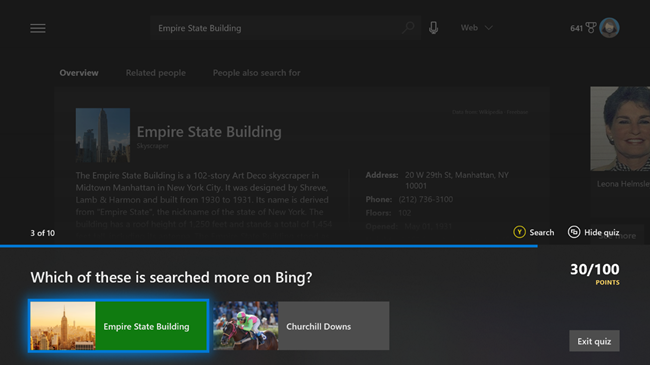Click the Hide quiz controller icon
This screenshot has width=650, height=365.
pos(574,232)
